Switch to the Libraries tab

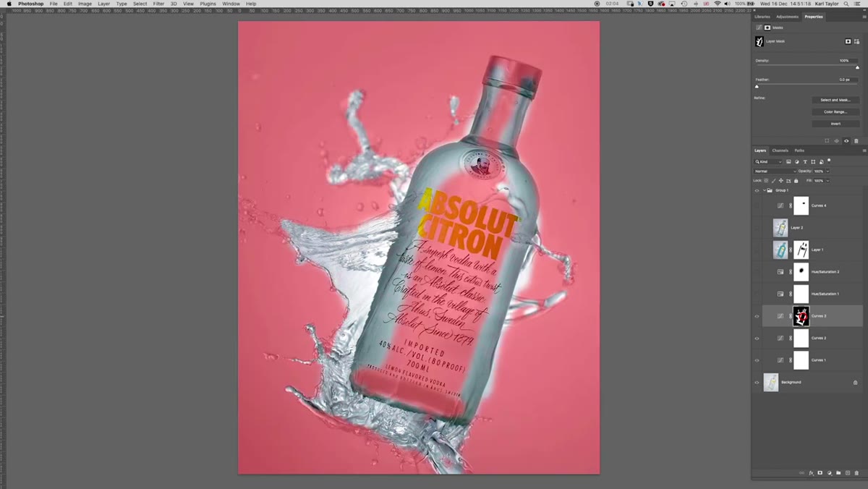762,17
